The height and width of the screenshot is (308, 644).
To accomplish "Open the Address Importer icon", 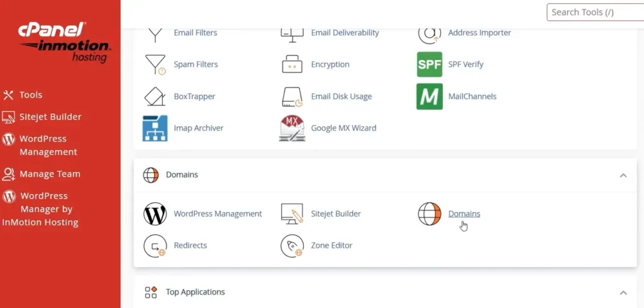I will click(x=430, y=36).
